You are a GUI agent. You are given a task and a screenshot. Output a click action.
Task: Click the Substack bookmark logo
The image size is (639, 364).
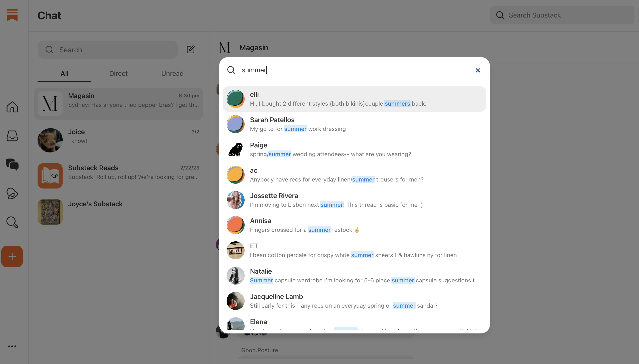(x=12, y=15)
